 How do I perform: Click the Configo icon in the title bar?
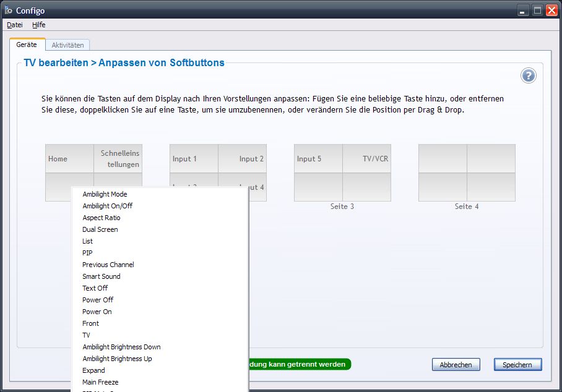[8, 10]
